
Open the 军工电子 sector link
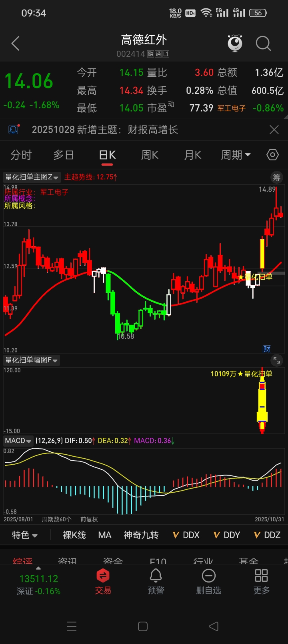click(232, 108)
